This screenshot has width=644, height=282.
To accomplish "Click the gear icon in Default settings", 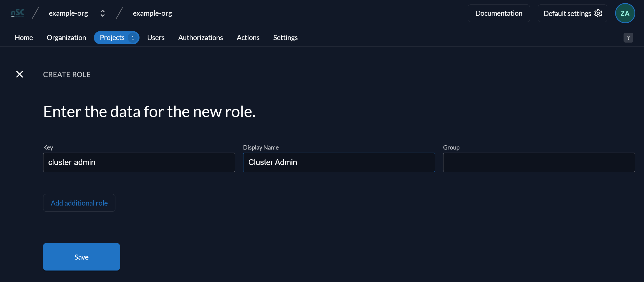I will point(598,13).
